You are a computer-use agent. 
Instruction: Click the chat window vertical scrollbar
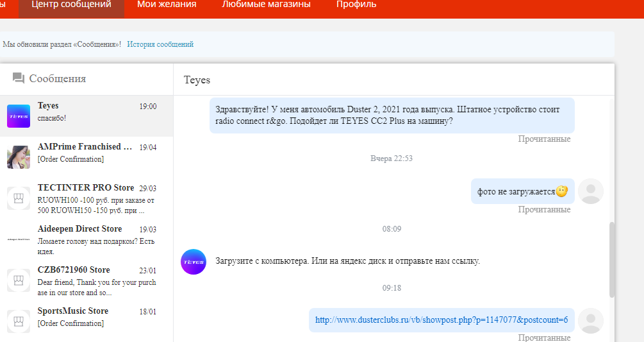611,259
